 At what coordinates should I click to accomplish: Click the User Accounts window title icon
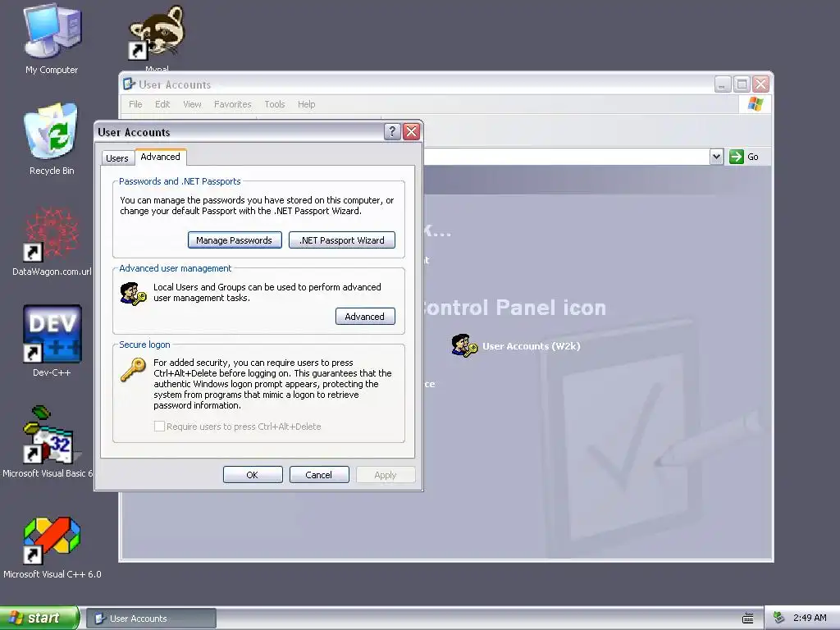(x=129, y=84)
